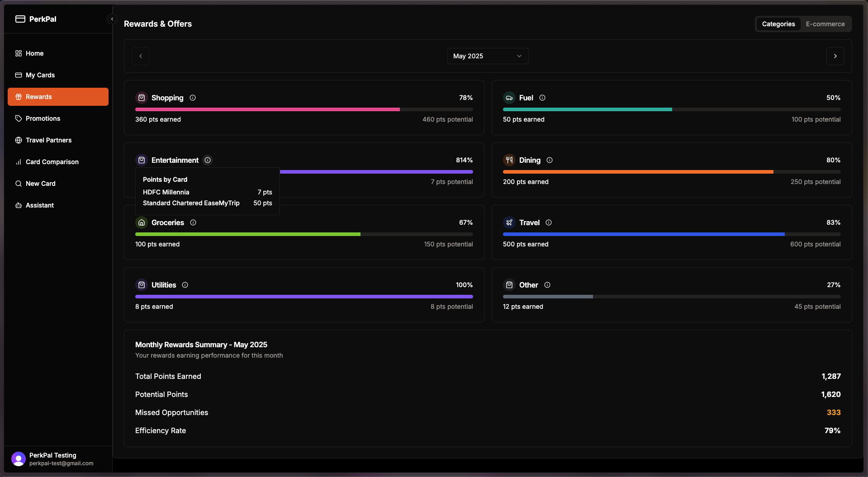Select the Rewards sidebar item

coord(58,97)
